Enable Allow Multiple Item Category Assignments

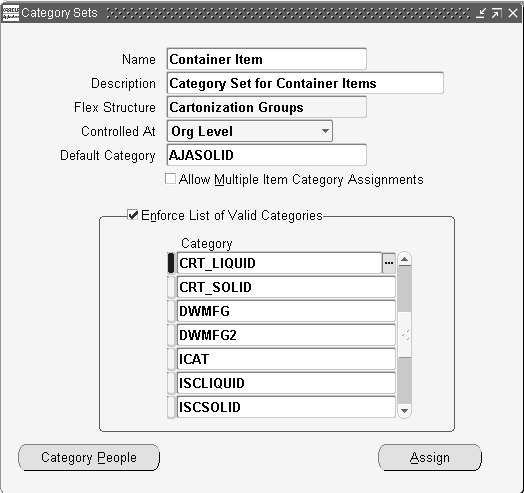click(170, 179)
